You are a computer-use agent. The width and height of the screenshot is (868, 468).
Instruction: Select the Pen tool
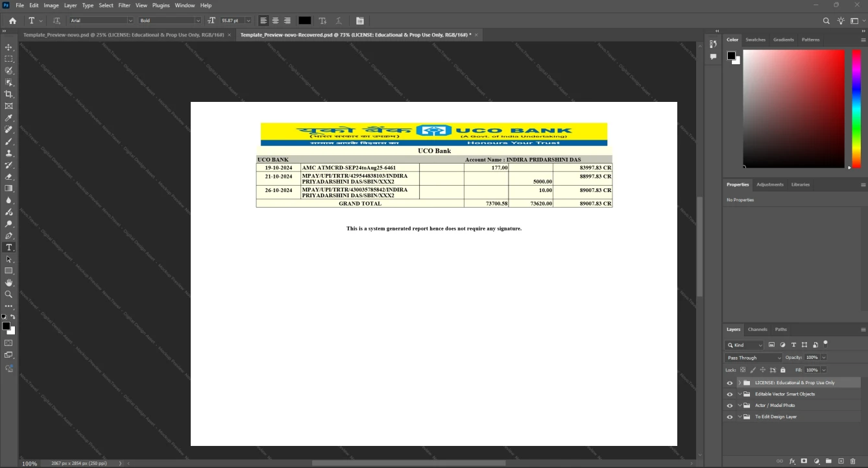[x=8, y=236]
